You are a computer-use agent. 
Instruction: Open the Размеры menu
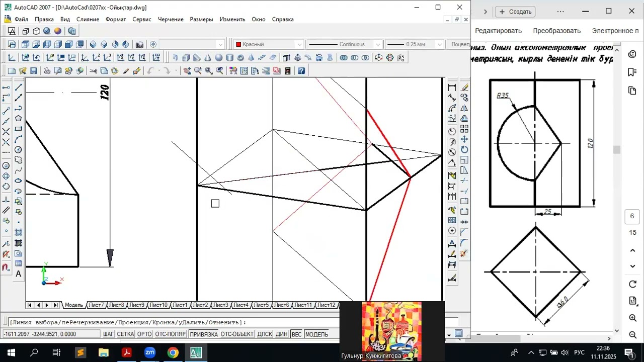[x=201, y=19]
